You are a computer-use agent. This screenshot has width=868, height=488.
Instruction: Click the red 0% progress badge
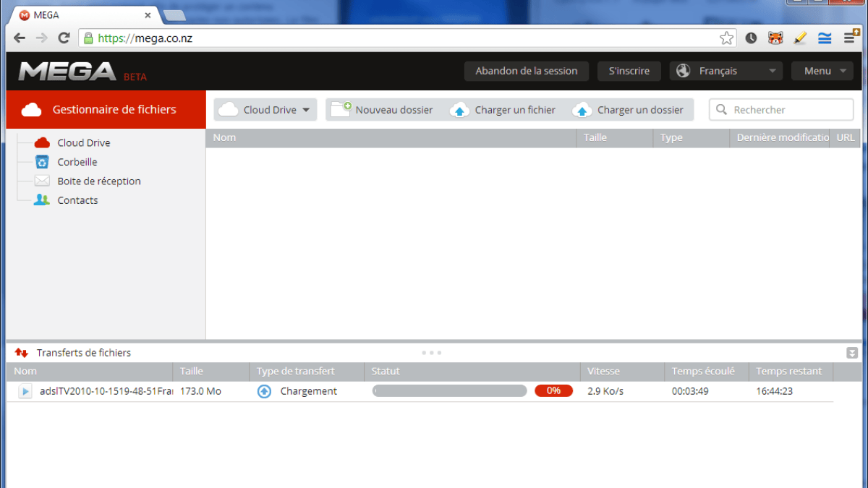(x=553, y=391)
